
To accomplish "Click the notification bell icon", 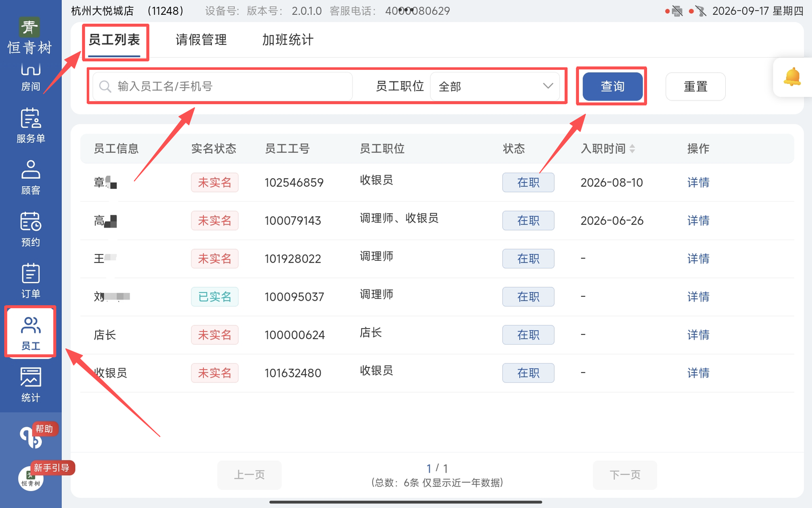I will point(792,77).
